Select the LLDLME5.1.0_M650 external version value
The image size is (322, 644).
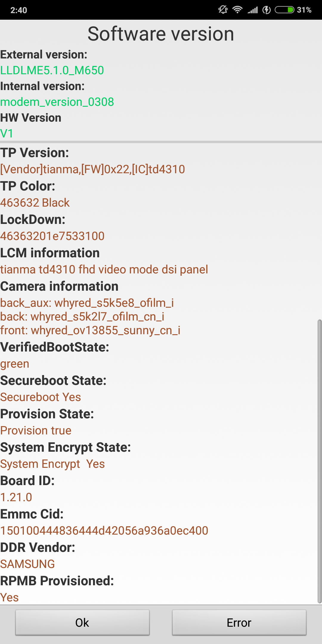click(52, 70)
